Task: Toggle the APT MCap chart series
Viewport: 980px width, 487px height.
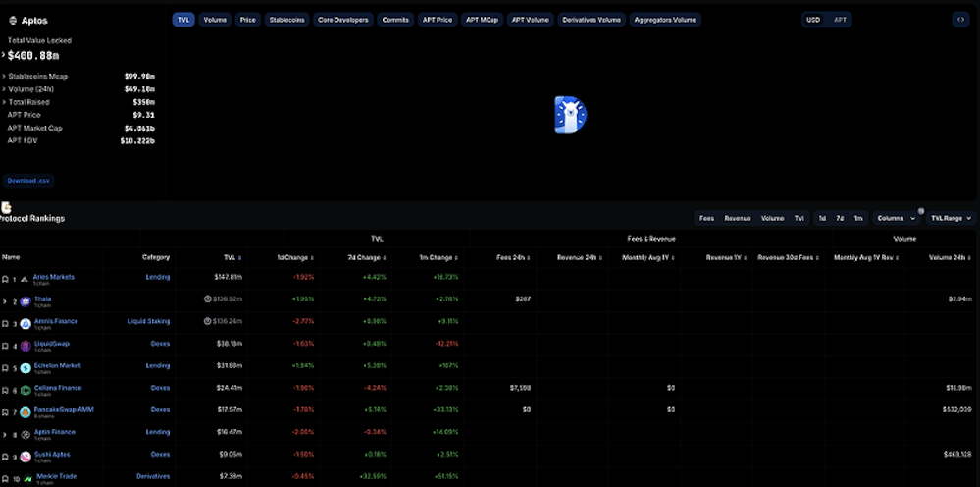Action: [x=483, y=20]
